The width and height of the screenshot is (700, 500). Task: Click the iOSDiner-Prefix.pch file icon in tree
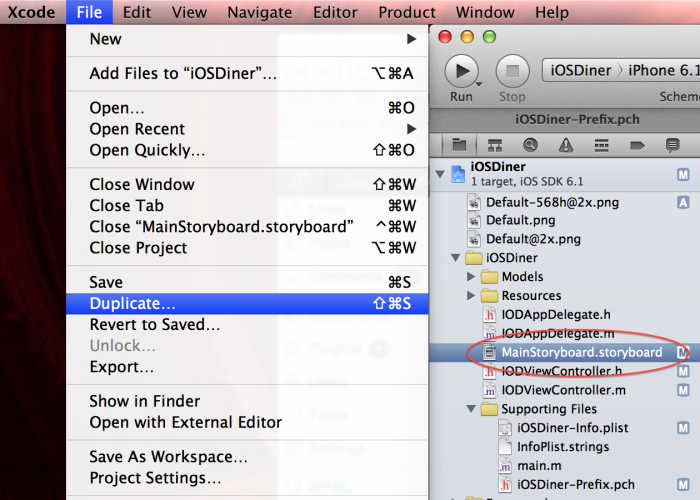pos(505,484)
